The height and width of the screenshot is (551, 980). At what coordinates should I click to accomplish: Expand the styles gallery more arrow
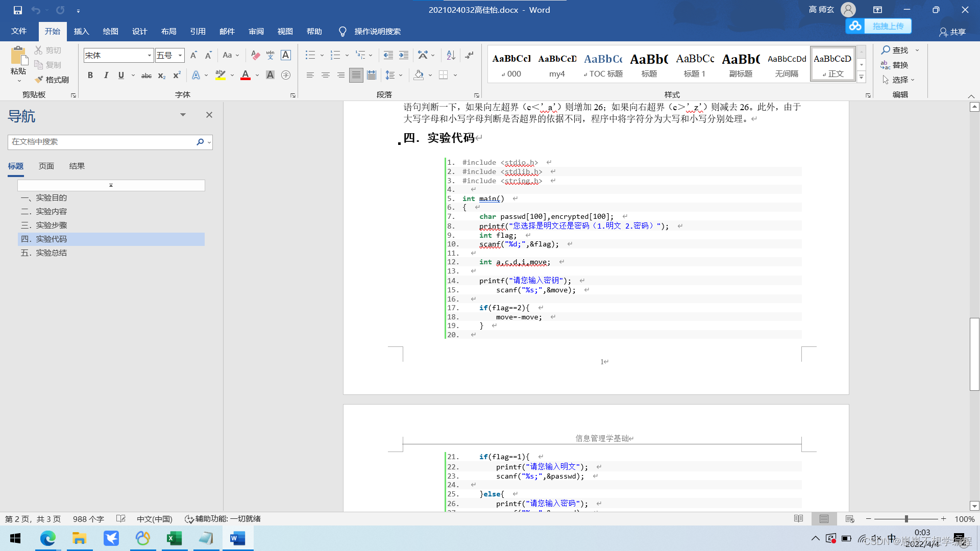[x=861, y=77]
